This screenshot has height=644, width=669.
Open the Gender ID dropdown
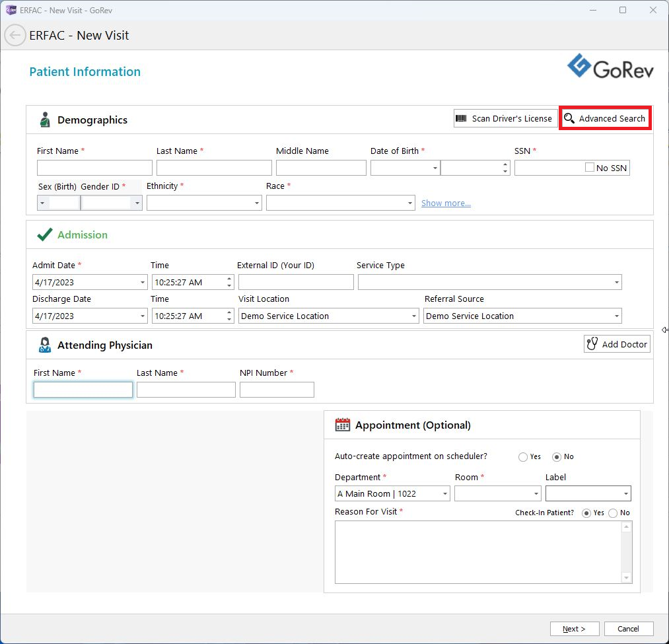tap(137, 203)
